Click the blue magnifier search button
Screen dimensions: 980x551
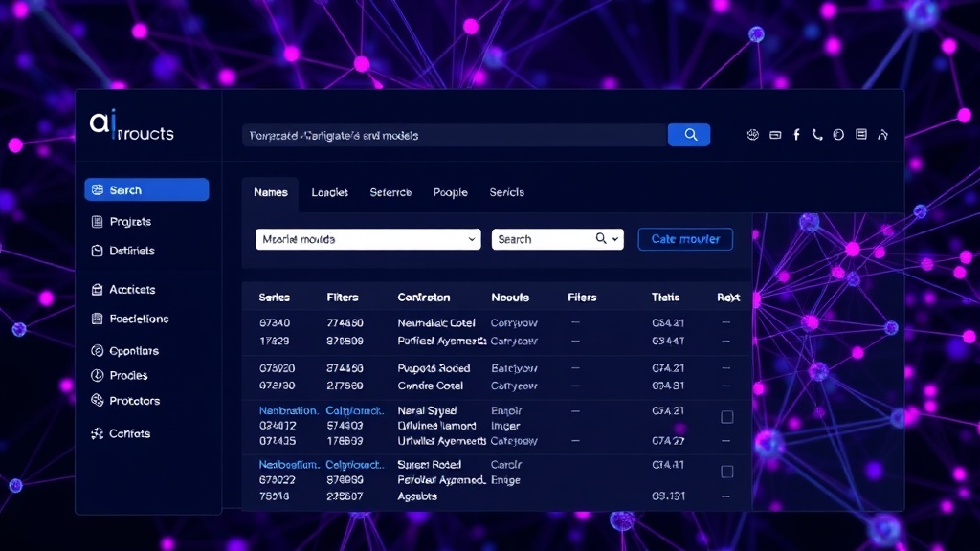(x=689, y=135)
